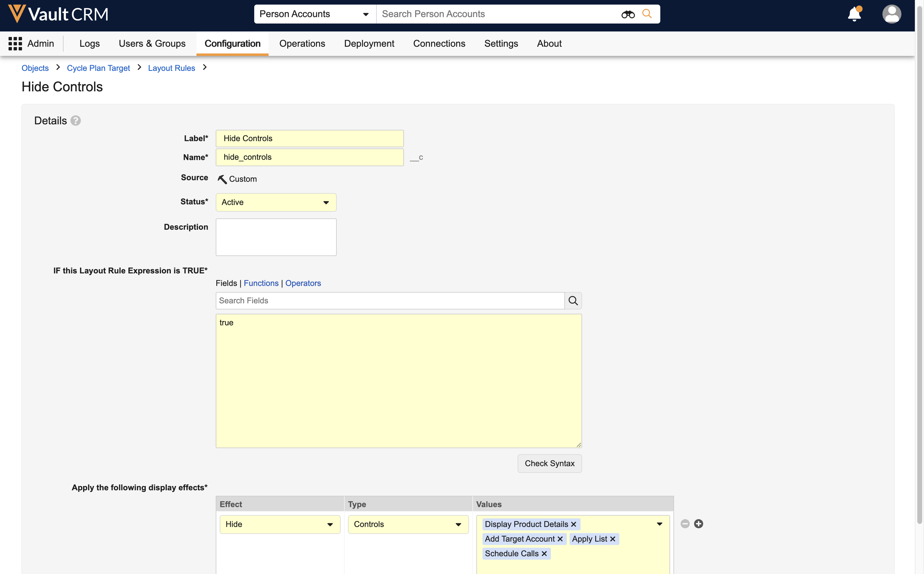Open the notifications bell
Viewport: 924px width, 574px height.
coord(855,14)
